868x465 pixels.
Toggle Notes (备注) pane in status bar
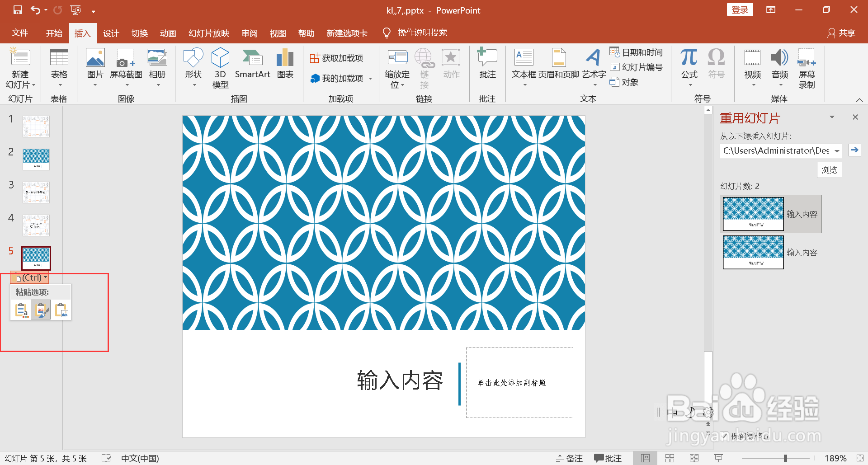(x=569, y=458)
